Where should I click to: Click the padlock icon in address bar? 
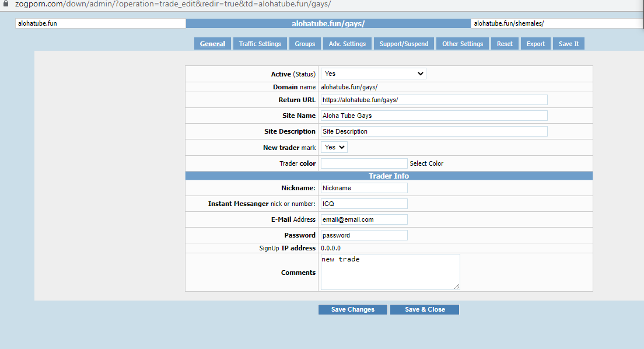[5, 4]
